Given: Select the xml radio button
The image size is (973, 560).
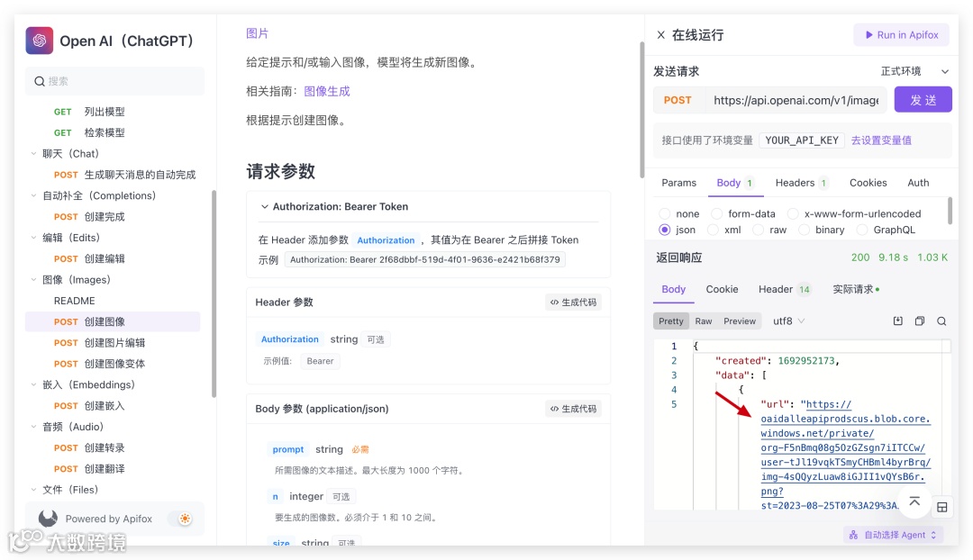Looking at the screenshot, I should pyautogui.click(x=713, y=230).
